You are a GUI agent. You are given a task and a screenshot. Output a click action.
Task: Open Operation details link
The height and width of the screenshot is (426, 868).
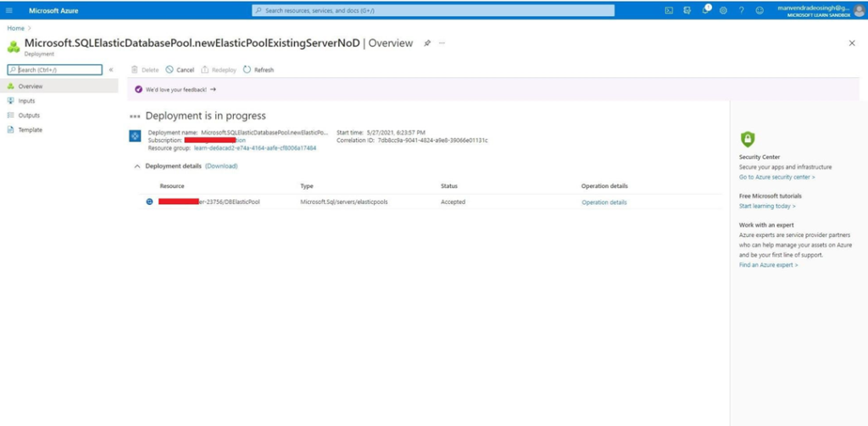pyautogui.click(x=604, y=202)
